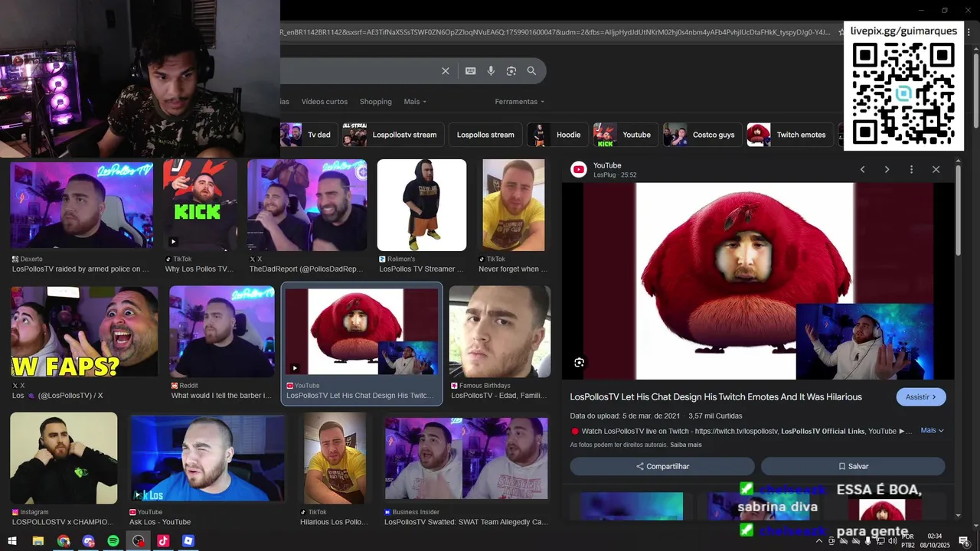Close the image preview panel

[x=936, y=169]
